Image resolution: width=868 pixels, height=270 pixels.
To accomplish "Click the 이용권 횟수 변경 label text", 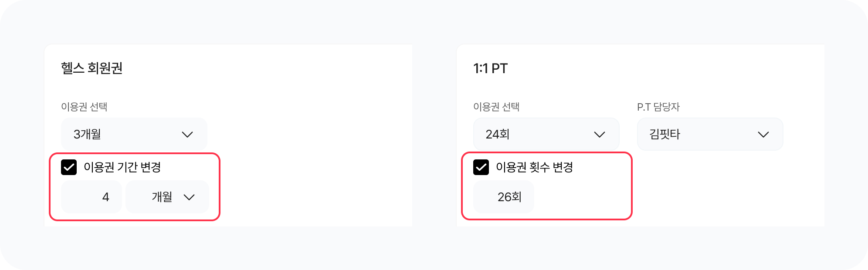I will [x=534, y=167].
